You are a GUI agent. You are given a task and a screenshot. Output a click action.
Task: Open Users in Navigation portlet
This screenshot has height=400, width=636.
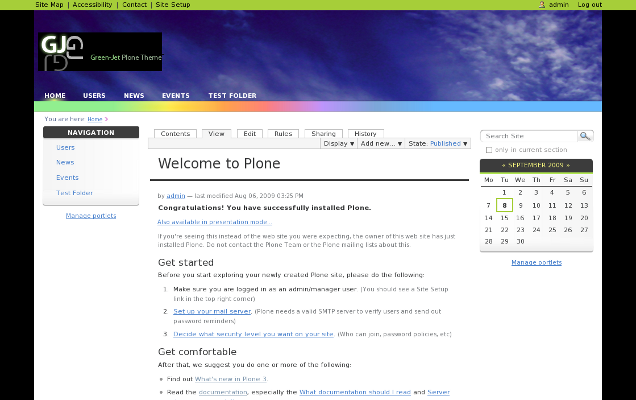[65, 148]
